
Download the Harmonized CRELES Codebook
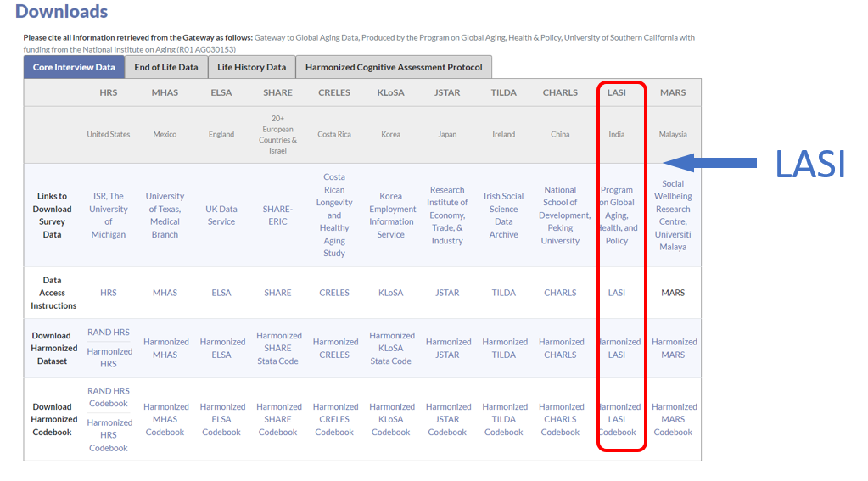[335, 420]
